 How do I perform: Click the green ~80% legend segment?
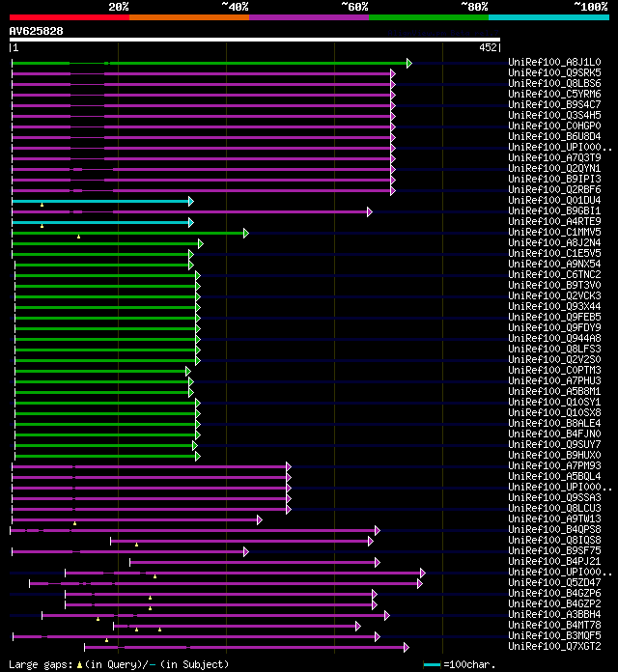click(429, 17)
